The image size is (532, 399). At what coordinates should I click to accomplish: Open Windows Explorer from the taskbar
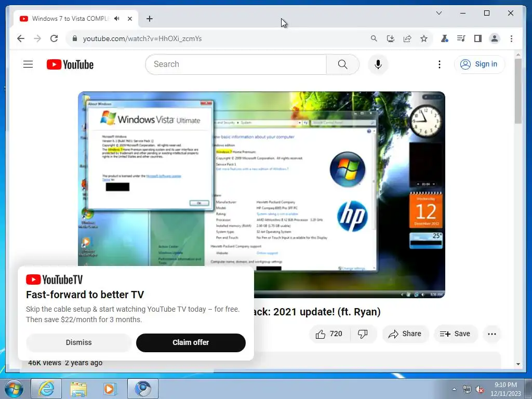pyautogui.click(x=78, y=389)
